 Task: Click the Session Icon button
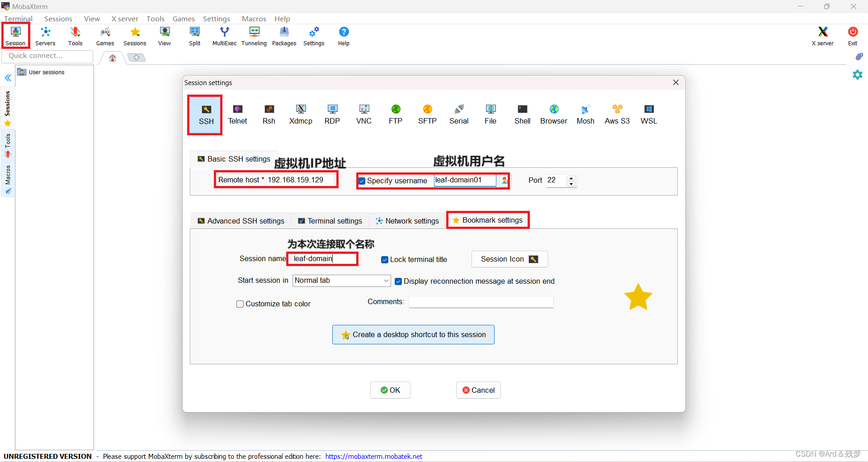pyautogui.click(x=509, y=259)
